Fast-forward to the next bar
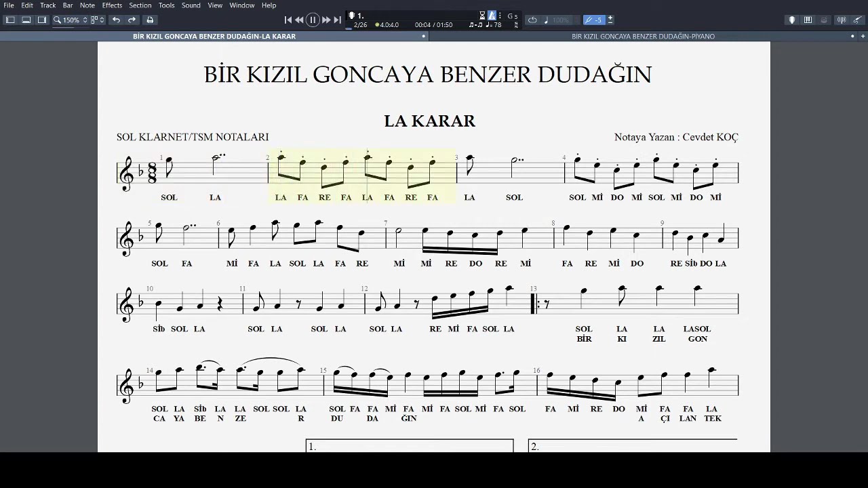The height and width of the screenshot is (488, 868). tap(326, 20)
